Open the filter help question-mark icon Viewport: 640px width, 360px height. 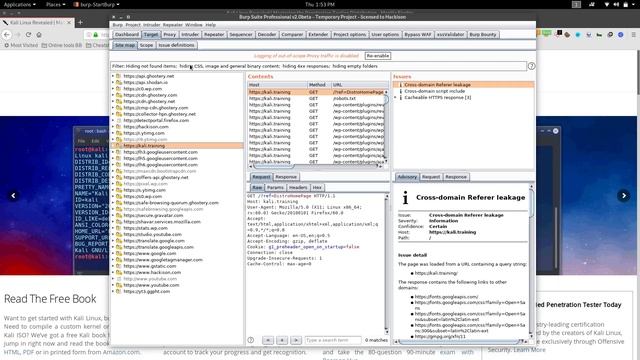click(531, 66)
